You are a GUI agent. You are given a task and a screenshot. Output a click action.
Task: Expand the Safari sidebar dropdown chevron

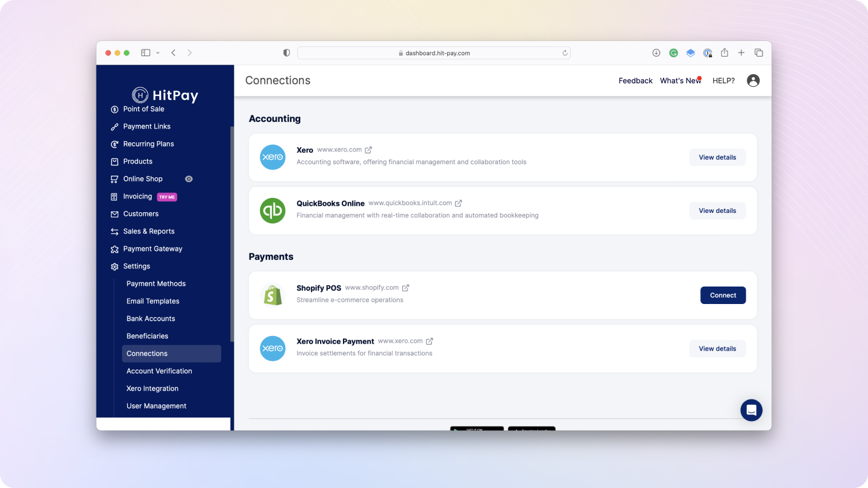pyautogui.click(x=158, y=53)
